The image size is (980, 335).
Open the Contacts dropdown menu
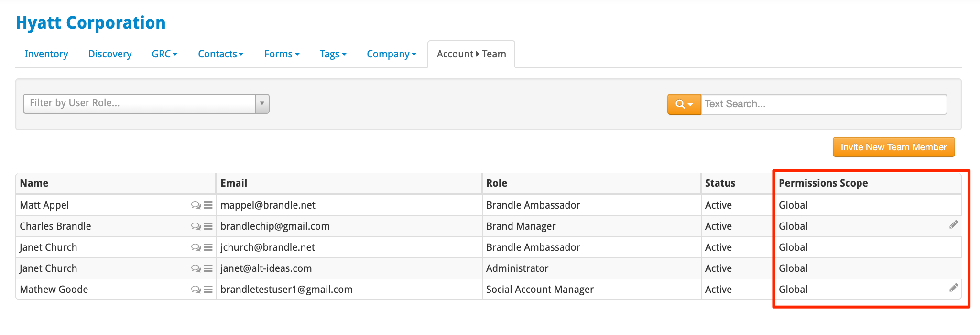point(220,54)
